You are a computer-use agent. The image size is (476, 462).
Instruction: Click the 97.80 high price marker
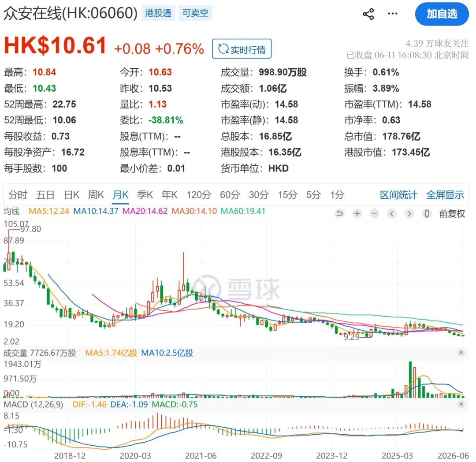pos(30,229)
